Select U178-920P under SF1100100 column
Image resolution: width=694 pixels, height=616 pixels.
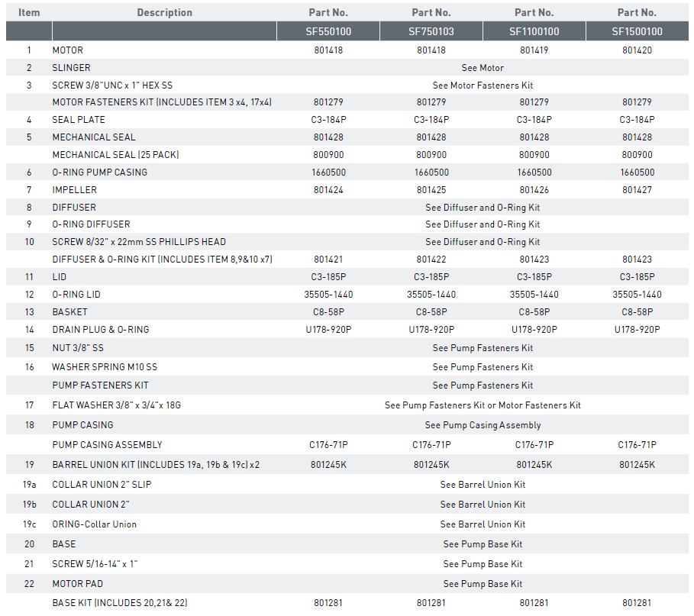click(x=534, y=329)
